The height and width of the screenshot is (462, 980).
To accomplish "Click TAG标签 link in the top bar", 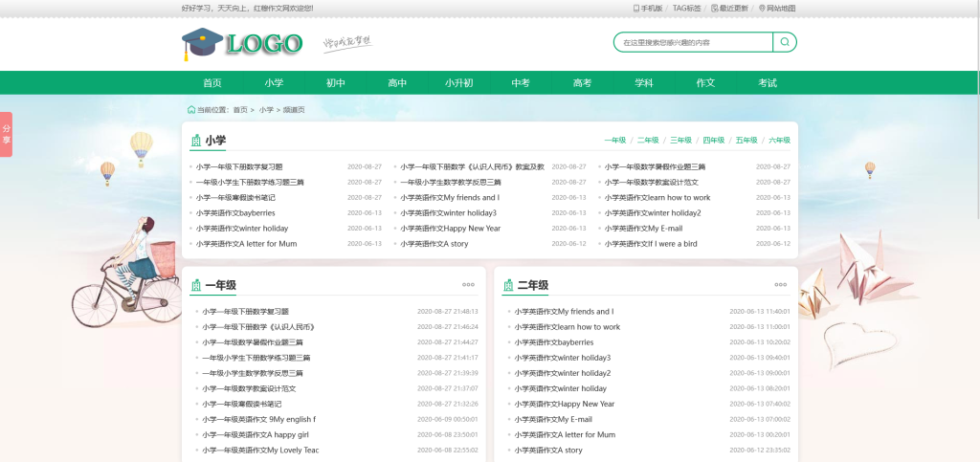I will pyautogui.click(x=686, y=8).
